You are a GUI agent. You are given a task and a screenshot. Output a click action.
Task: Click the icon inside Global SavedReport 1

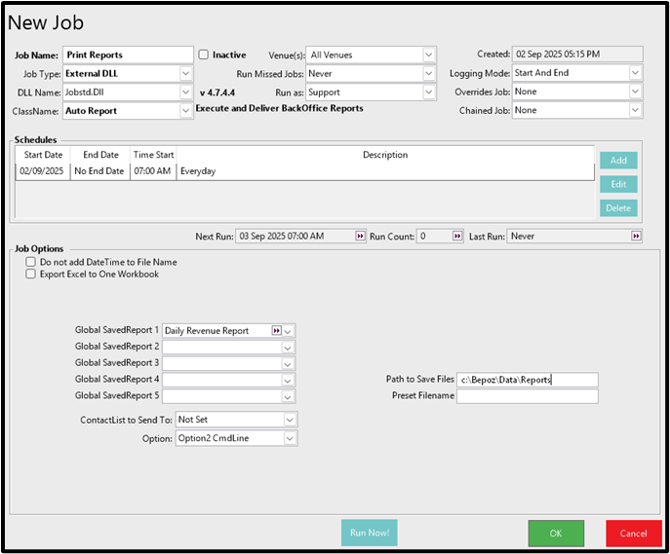[275, 330]
